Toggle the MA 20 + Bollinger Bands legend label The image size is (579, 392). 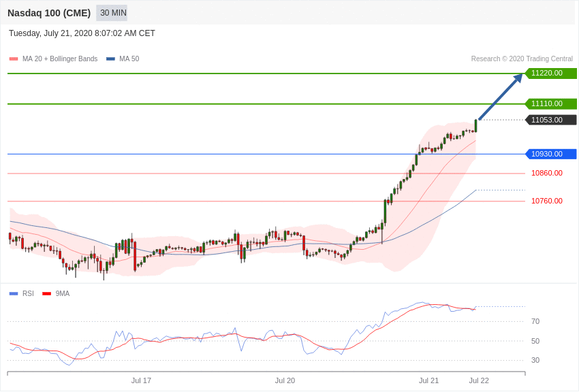[x=60, y=59]
